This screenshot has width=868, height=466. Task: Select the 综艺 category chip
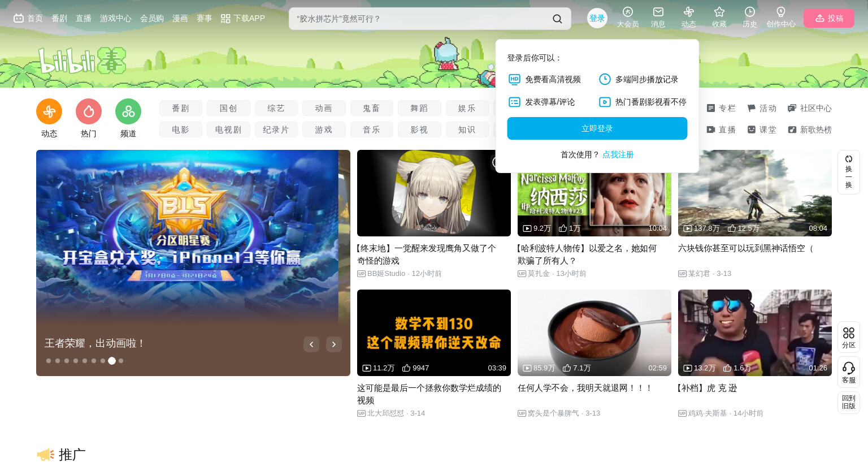(276, 108)
